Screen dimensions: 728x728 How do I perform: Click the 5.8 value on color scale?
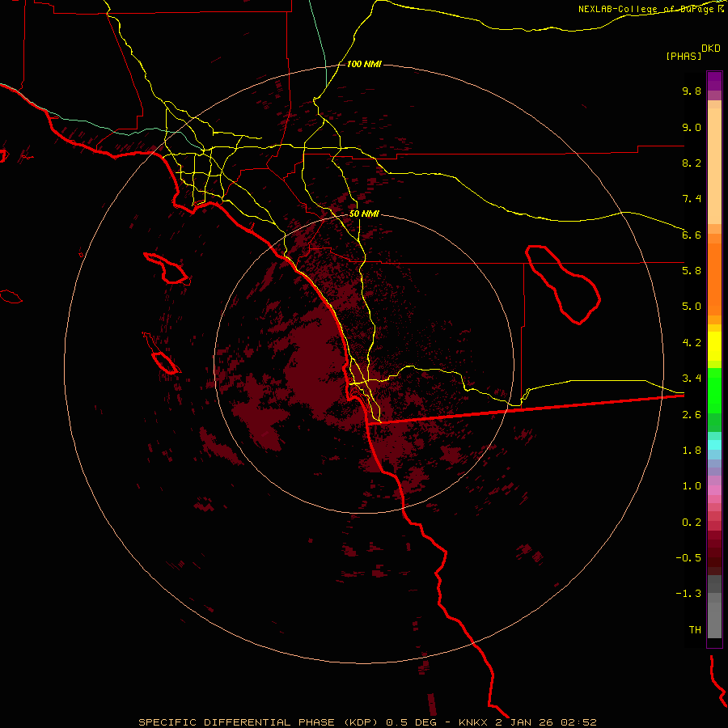(692, 271)
